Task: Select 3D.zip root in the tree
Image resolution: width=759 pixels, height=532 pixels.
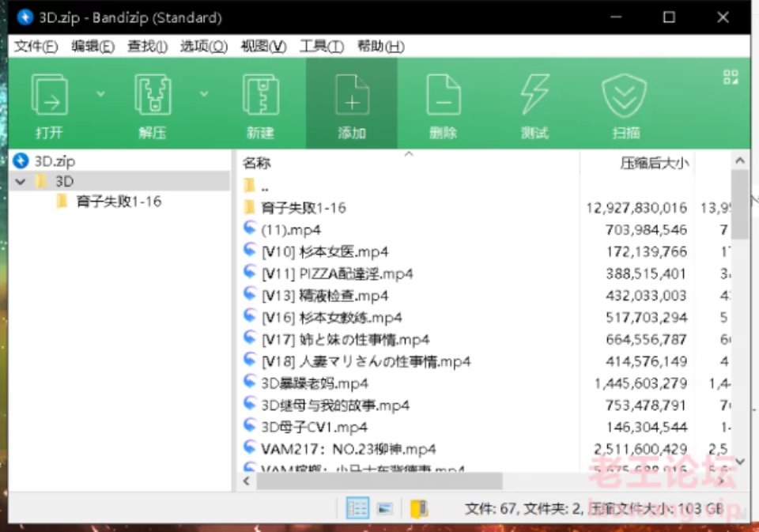Action: click(55, 161)
